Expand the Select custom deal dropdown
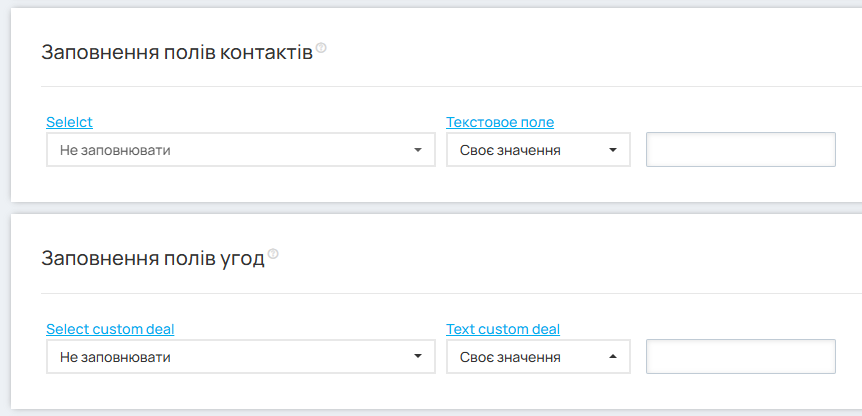The height and width of the screenshot is (416, 862). pyautogui.click(x=240, y=357)
